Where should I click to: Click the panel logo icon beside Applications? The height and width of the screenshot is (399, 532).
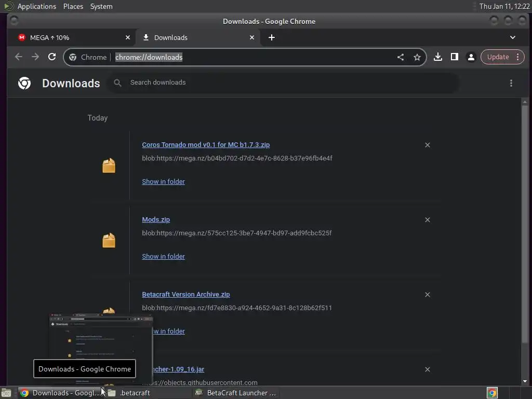[x=8, y=6]
